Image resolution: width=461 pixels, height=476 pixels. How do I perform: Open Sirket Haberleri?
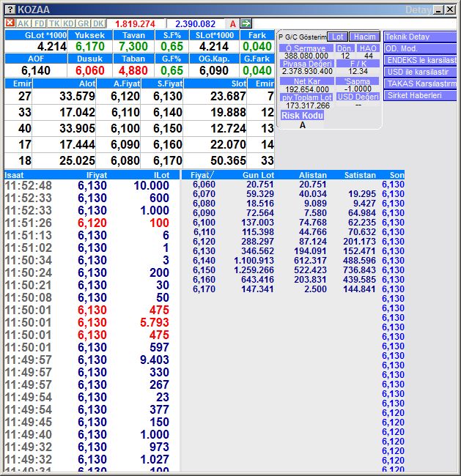(x=420, y=95)
